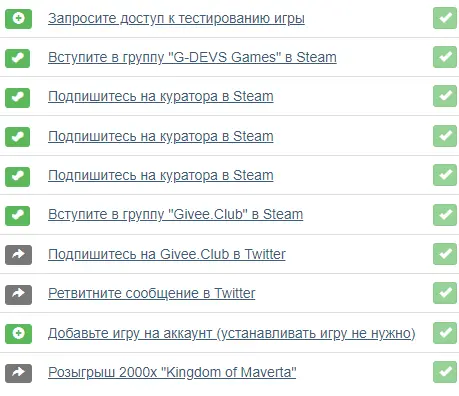Toggle the right checkmark for "Добавьте игру на аккаунт"
The height and width of the screenshot is (396, 459).
[x=445, y=333]
